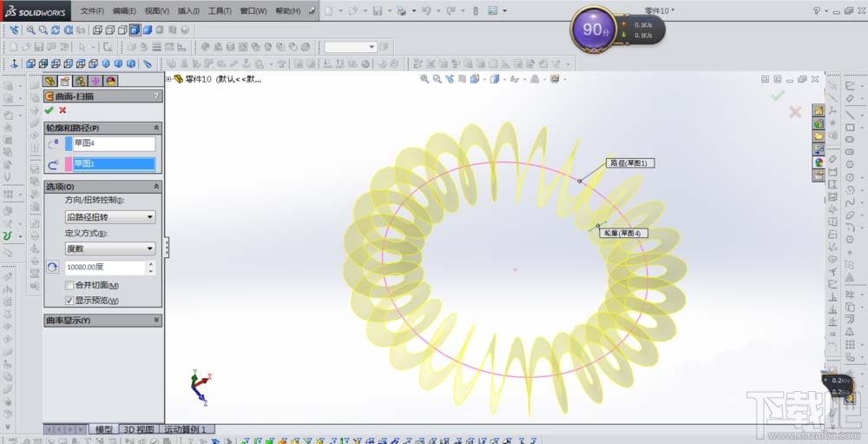Open the 编辑(E) menu

[124, 11]
